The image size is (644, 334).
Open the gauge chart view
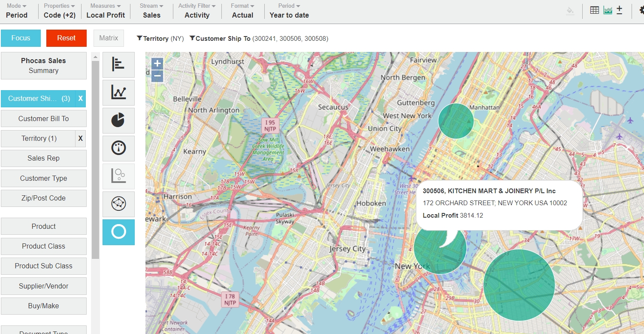[118, 148]
